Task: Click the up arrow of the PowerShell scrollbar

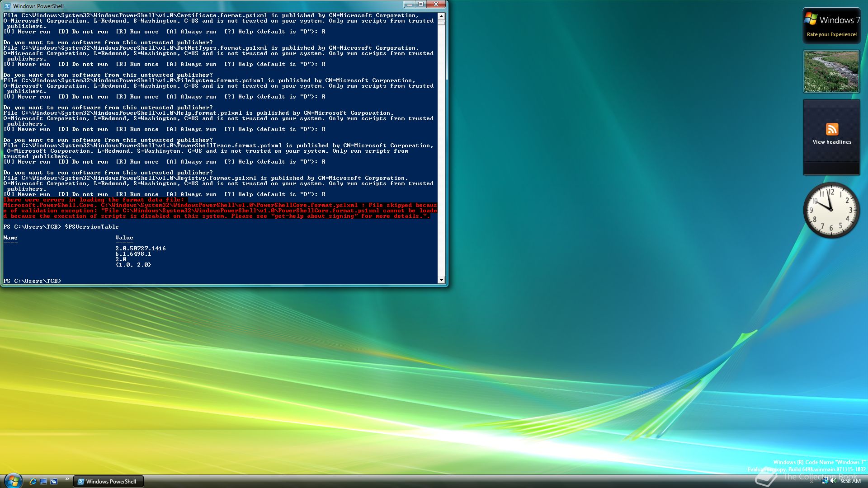Action: click(x=441, y=16)
